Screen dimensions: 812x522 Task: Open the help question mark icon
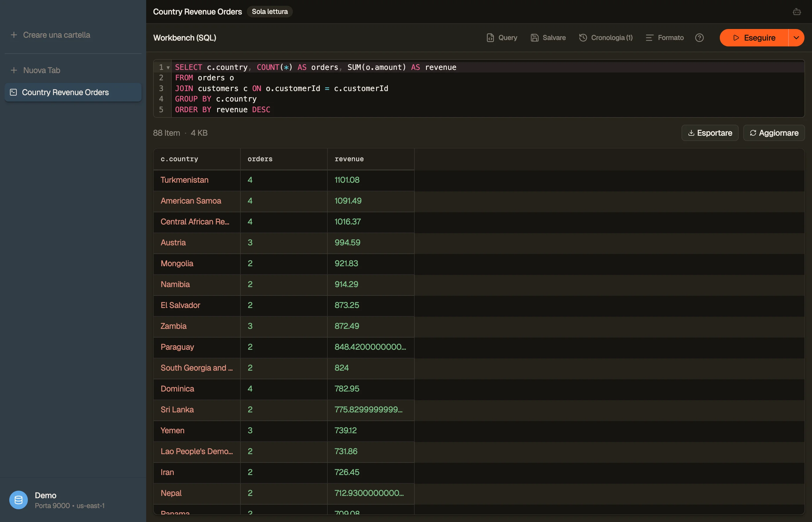(699, 38)
